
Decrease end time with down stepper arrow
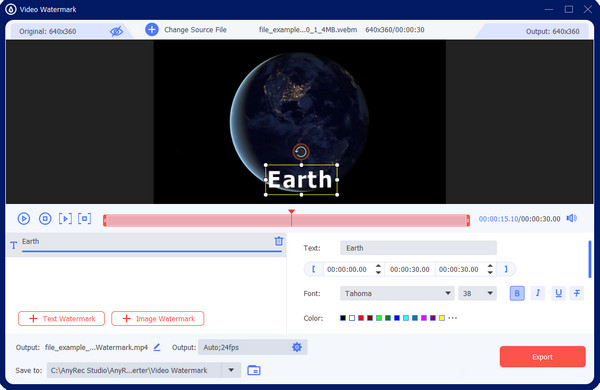490,273
